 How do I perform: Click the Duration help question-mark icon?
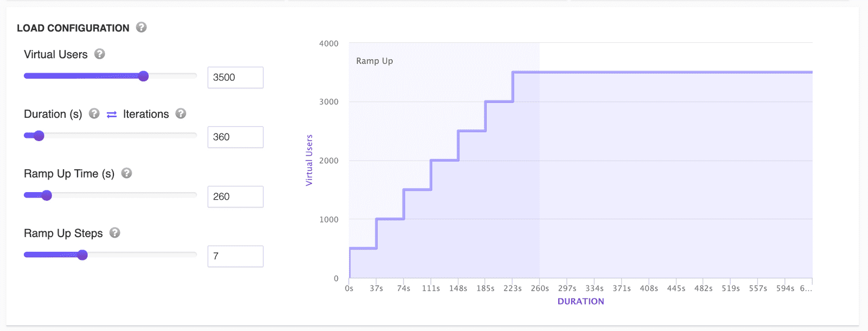pos(94,113)
